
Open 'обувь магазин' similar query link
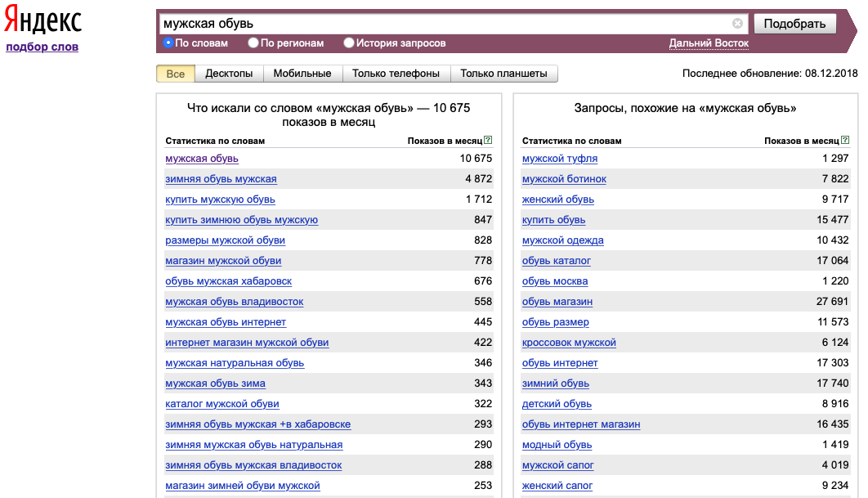[x=557, y=302]
